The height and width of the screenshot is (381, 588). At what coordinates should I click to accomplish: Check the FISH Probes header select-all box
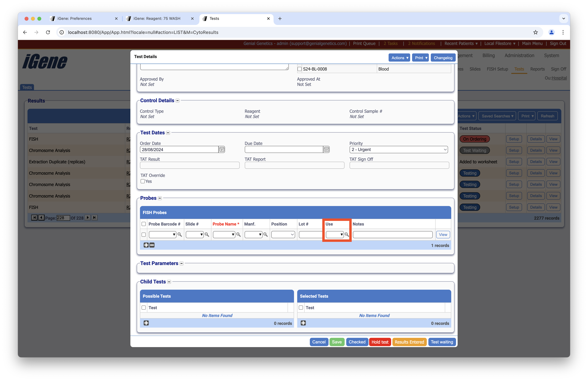(x=143, y=224)
